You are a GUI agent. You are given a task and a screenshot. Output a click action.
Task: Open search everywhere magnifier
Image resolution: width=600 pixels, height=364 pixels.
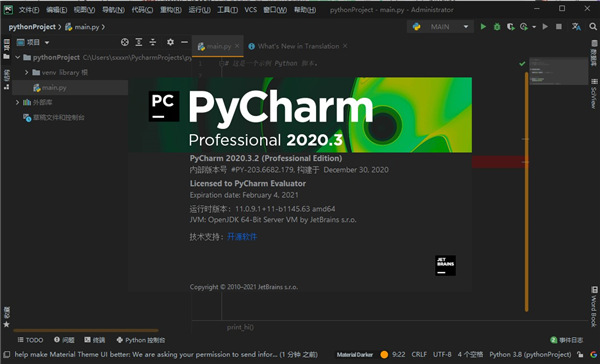[593, 27]
